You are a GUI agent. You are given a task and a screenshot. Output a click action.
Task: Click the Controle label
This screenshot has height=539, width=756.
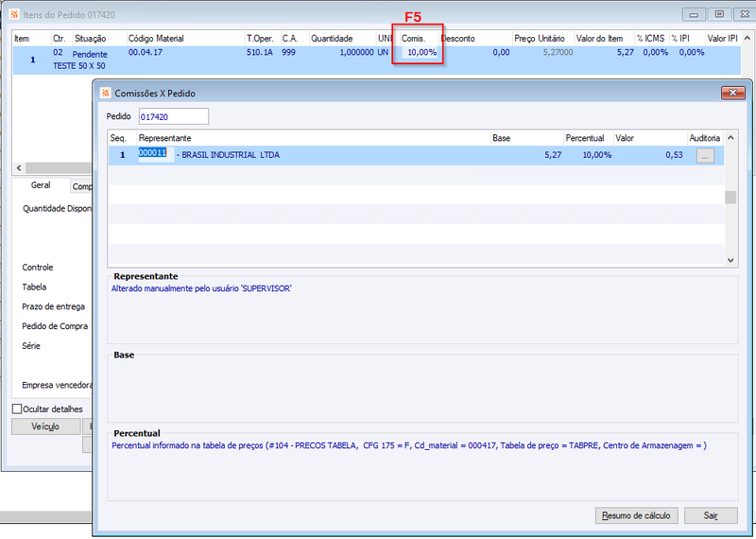coord(38,267)
